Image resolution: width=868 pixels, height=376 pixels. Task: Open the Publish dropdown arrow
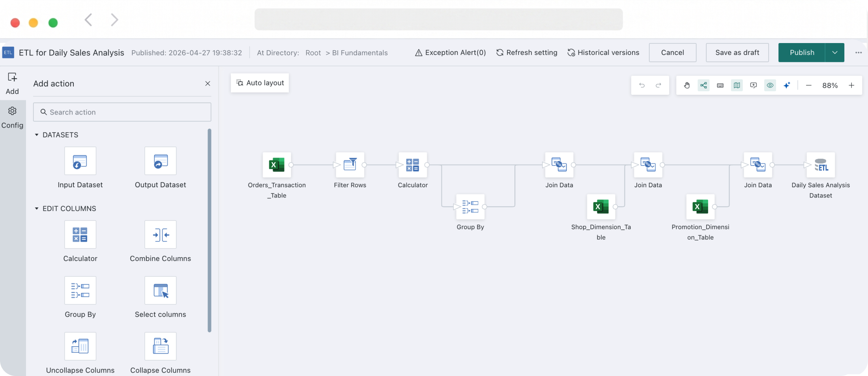835,53
